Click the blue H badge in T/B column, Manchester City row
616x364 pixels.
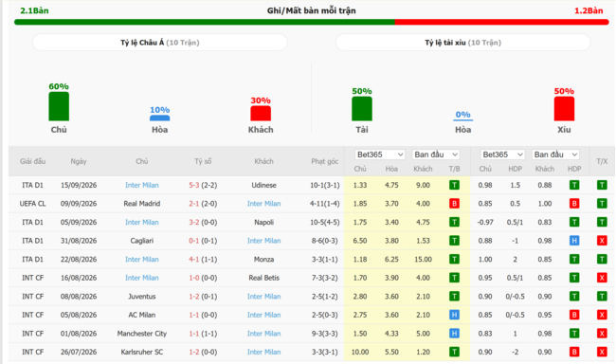point(454,334)
